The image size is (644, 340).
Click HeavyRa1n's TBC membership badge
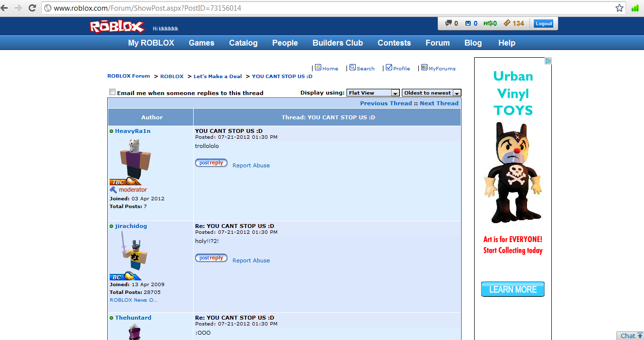pos(125,182)
